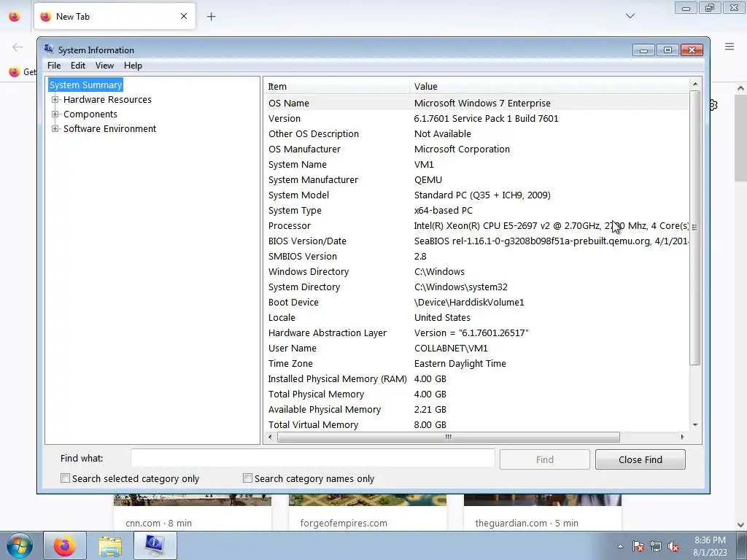
Task: Select the Processor row
Action: [x=476, y=226]
